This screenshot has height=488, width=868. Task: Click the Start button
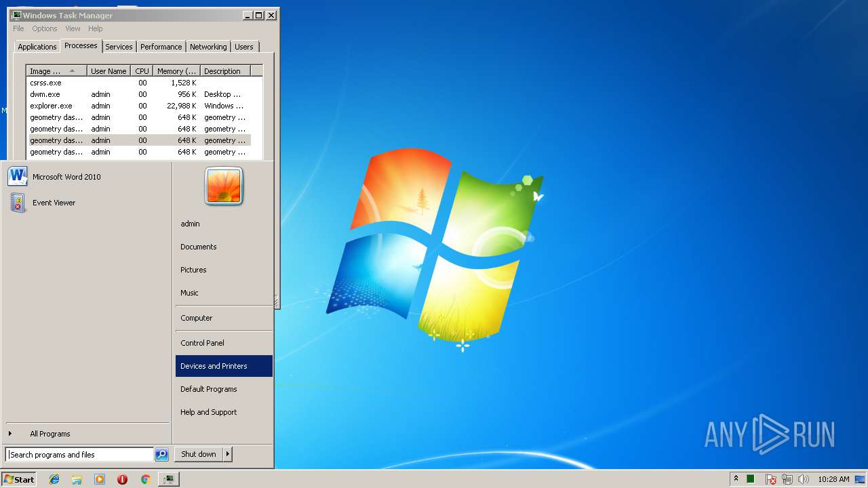click(19, 479)
